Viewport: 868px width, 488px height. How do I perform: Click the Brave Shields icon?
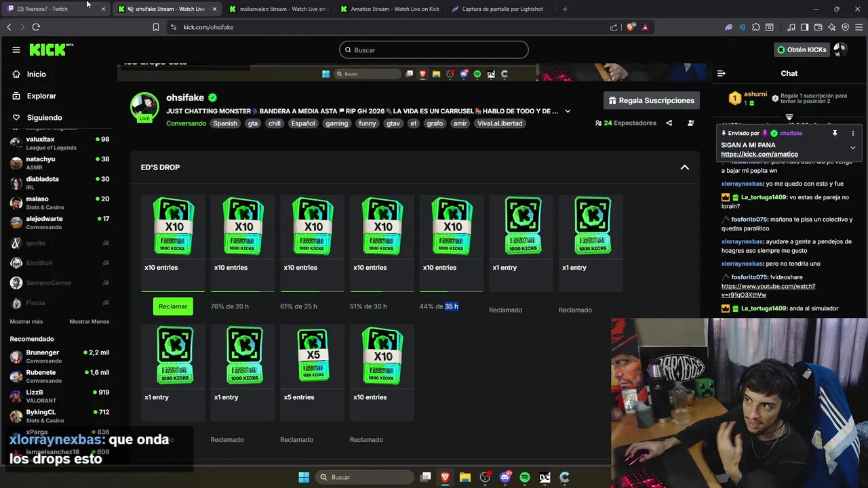pyautogui.click(x=631, y=27)
